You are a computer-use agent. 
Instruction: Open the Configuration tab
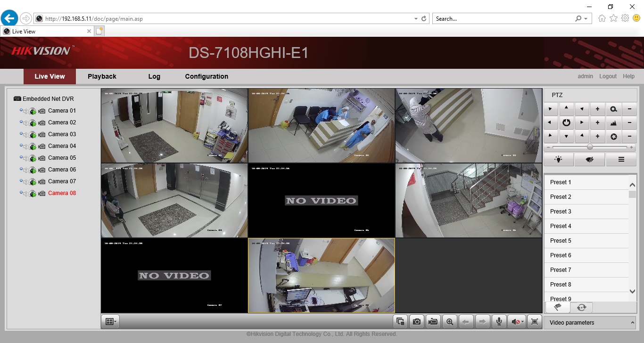206,76
